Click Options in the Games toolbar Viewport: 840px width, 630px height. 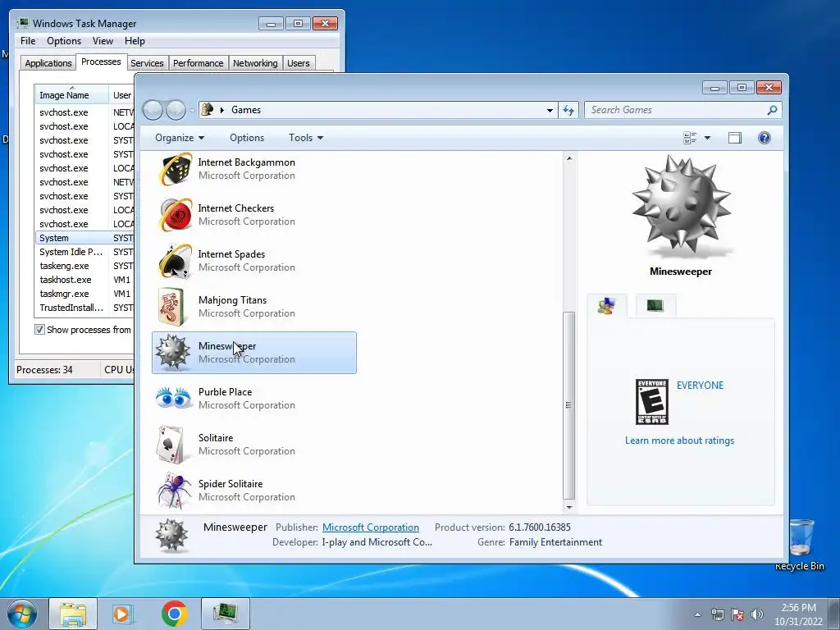pos(247,138)
